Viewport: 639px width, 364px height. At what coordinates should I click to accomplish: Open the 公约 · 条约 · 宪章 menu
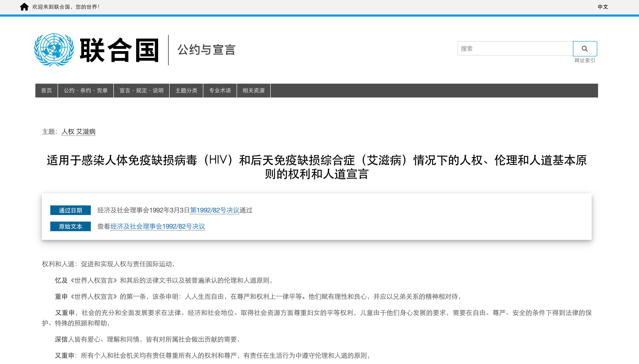86,90
